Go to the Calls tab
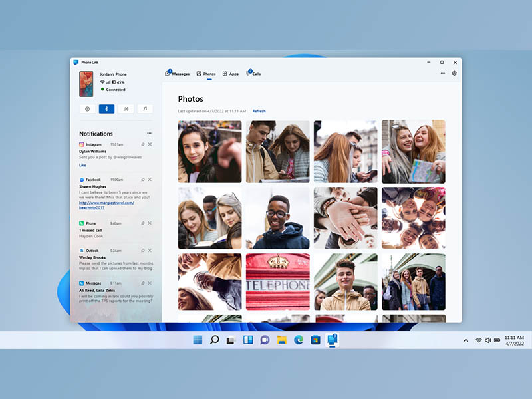The image size is (532, 399). 253,74
